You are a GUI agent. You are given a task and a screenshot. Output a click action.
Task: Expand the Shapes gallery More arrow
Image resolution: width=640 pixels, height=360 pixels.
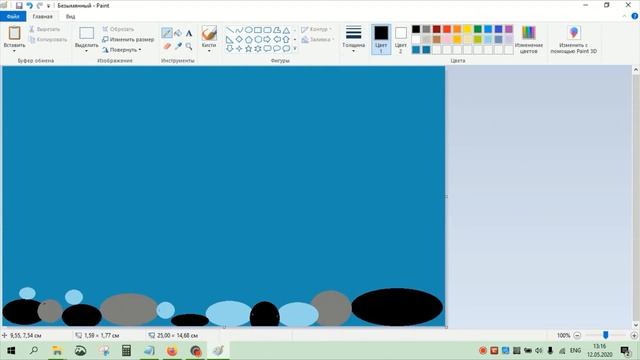pos(295,49)
